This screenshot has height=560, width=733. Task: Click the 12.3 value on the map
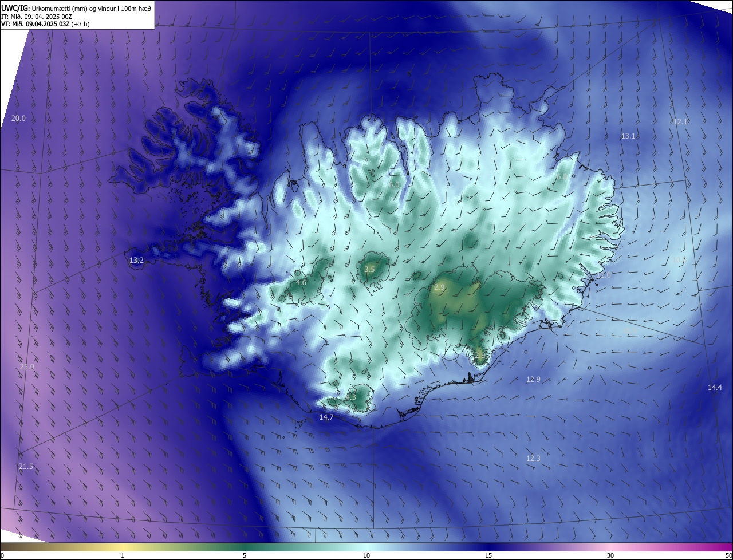pyautogui.click(x=533, y=458)
